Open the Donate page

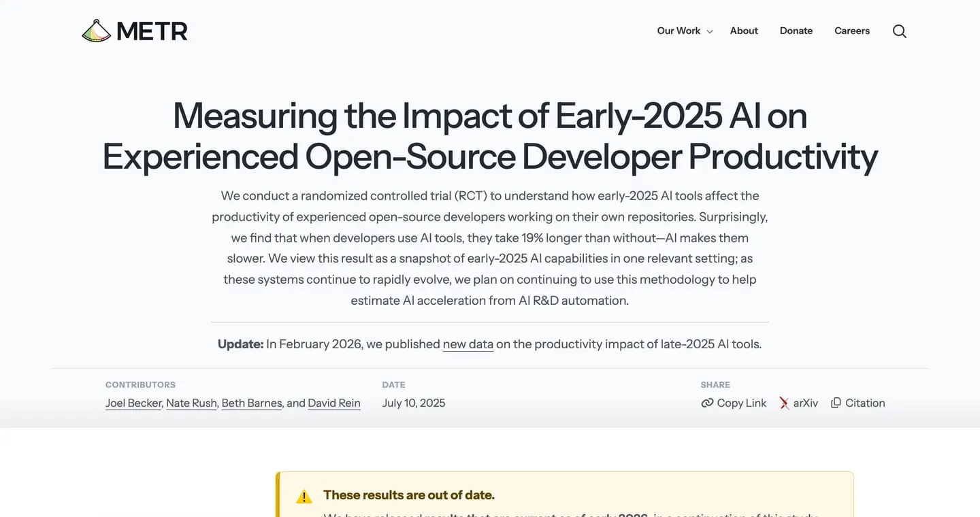coord(796,31)
